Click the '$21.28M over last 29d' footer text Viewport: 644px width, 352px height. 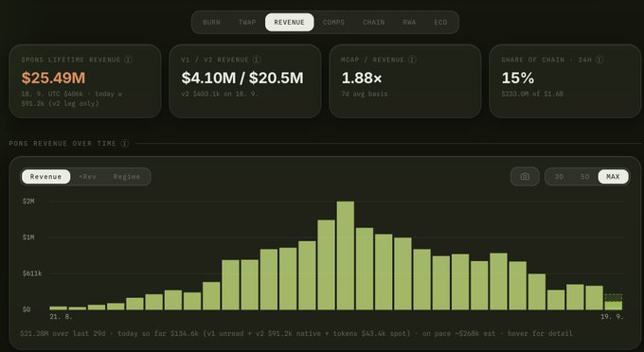pos(63,333)
